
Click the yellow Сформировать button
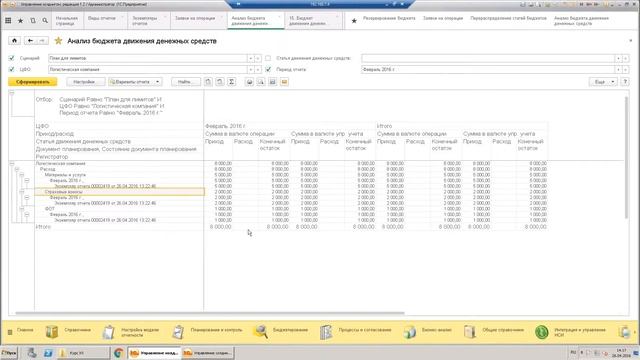click(x=33, y=82)
